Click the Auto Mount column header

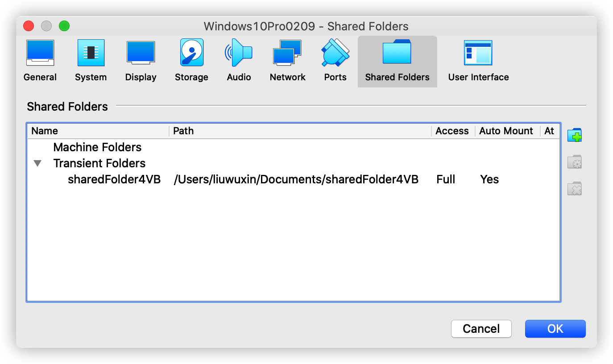coord(506,131)
